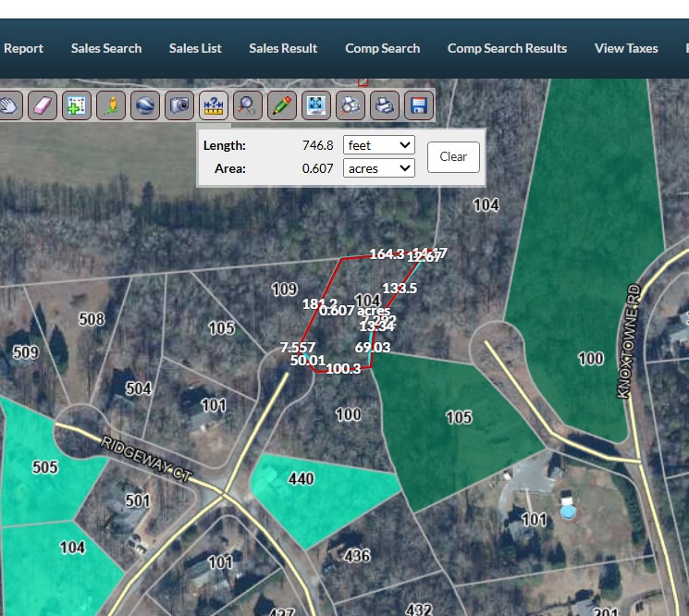This screenshot has height=616, width=689.
Task: Open the street view pegman tool
Action: [x=111, y=105]
